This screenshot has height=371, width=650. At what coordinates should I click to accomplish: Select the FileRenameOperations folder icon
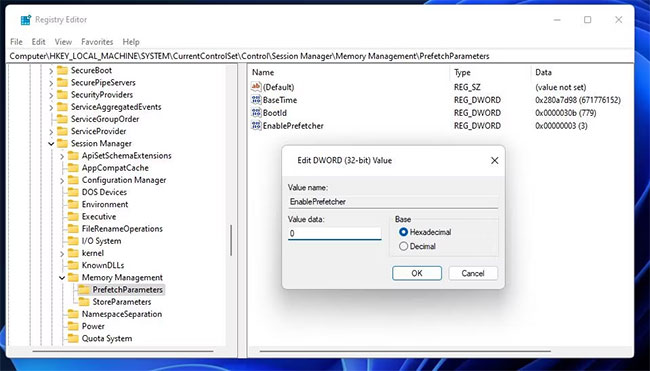point(73,229)
